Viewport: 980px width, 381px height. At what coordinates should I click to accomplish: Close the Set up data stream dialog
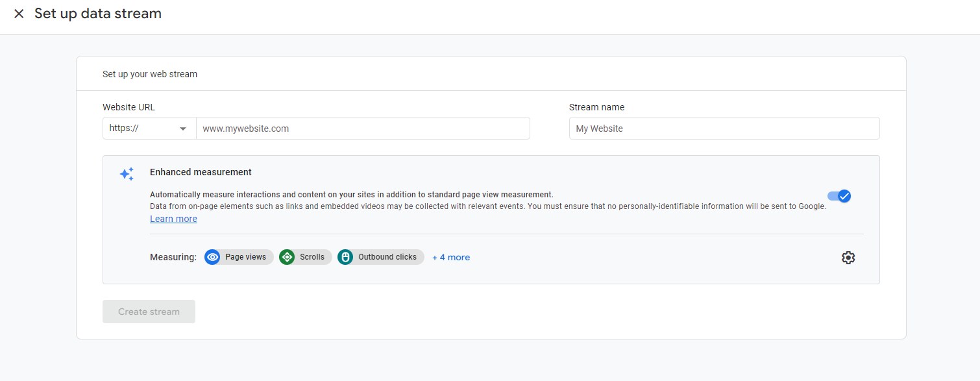tap(19, 14)
